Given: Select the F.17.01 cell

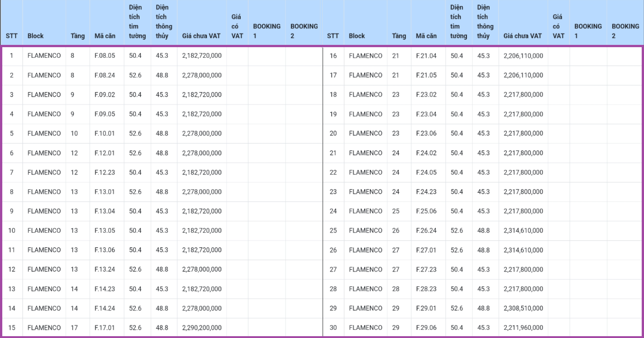Looking at the screenshot, I should click(x=105, y=328).
